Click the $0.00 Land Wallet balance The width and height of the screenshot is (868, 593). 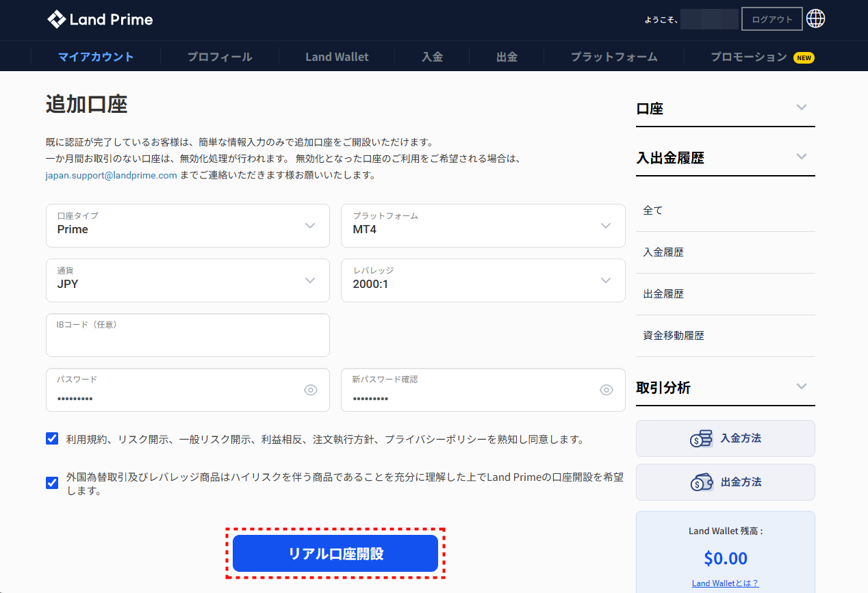726,558
